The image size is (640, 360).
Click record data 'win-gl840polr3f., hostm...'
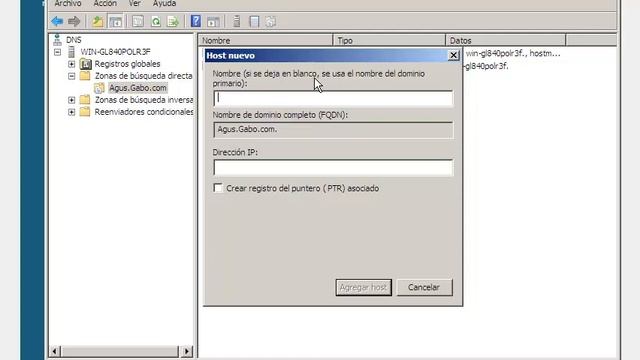[x=513, y=53]
